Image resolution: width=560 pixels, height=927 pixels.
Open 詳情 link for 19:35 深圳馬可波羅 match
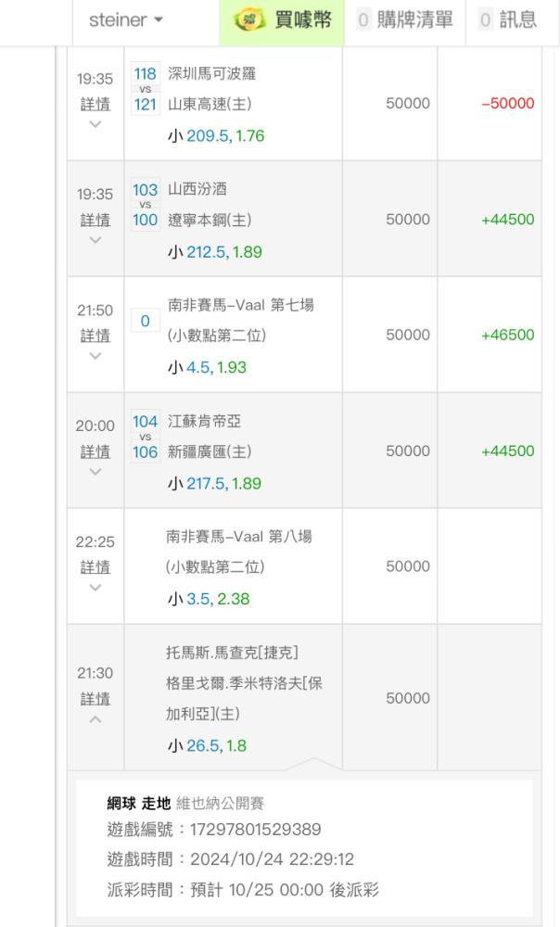pos(95,104)
